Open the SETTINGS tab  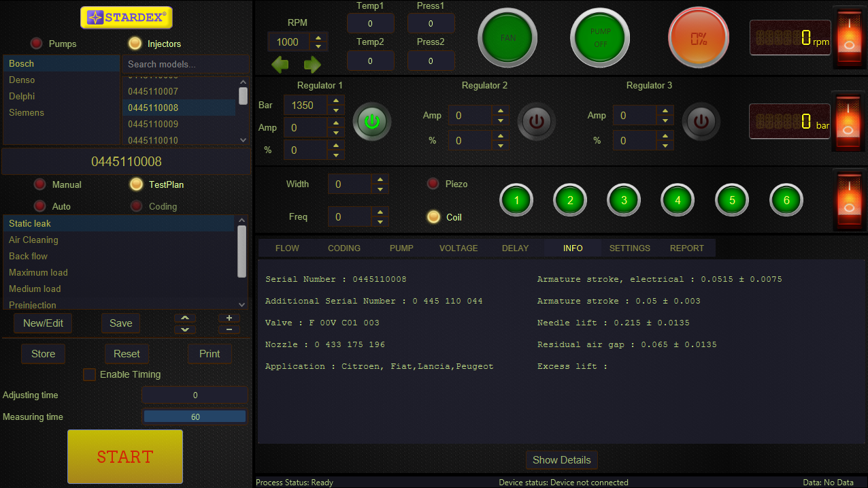click(x=630, y=248)
